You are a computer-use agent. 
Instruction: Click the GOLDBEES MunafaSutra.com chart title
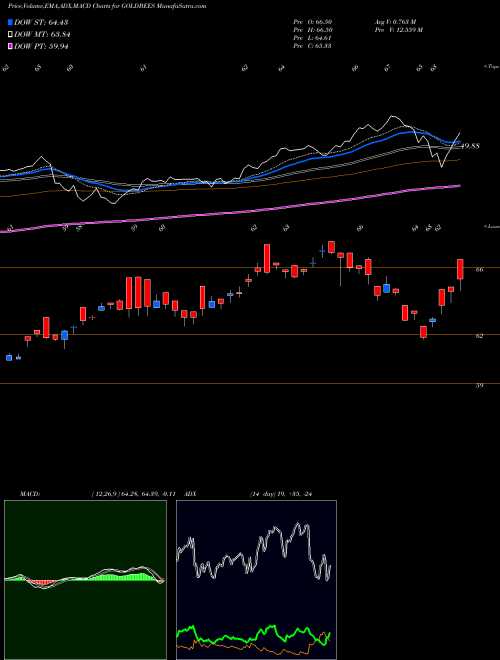tap(107, 6)
